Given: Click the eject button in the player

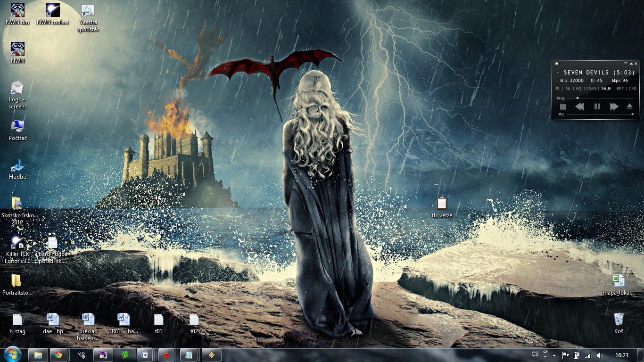Looking at the screenshot, I should [629, 107].
